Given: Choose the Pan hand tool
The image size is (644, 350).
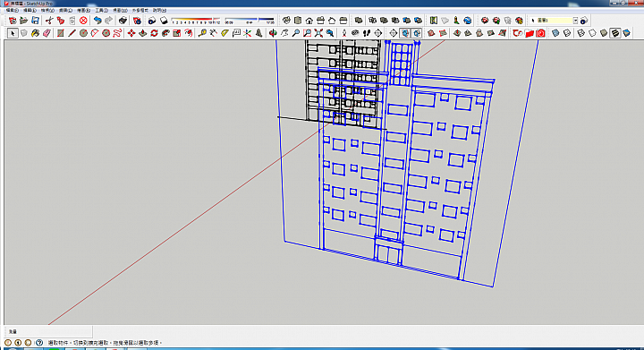Looking at the screenshot, I should click(x=284, y=33).
